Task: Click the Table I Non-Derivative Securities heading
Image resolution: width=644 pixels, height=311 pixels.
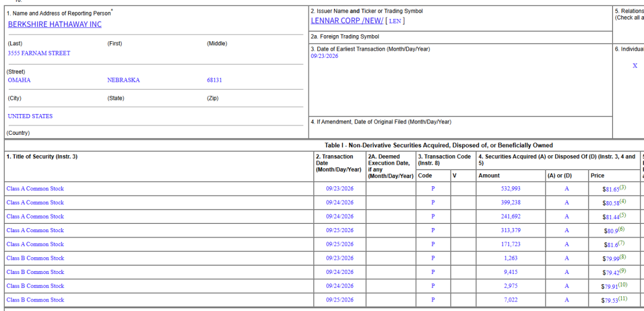Action: pyautogui.click(x=439, y=145)
